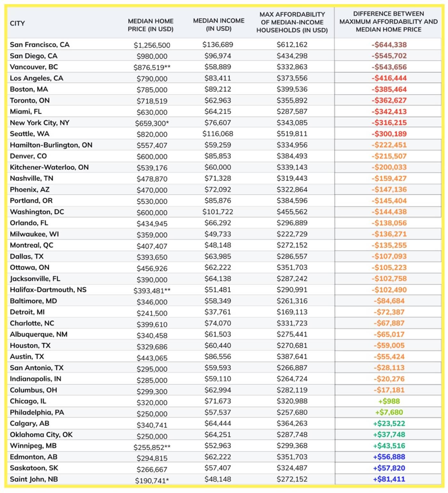Select the Austin, TX row label

coord(27,356)
